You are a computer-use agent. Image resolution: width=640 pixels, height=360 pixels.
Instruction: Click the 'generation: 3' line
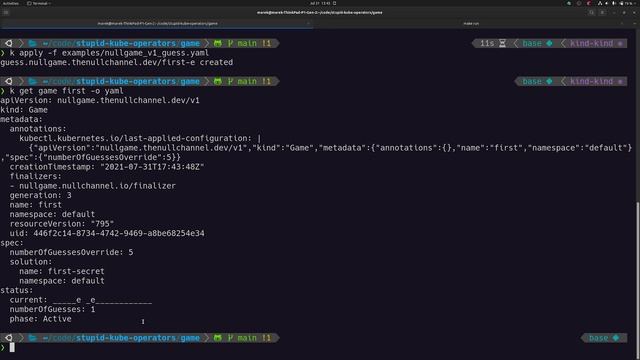pyautogui.click(x=40, y=195)
